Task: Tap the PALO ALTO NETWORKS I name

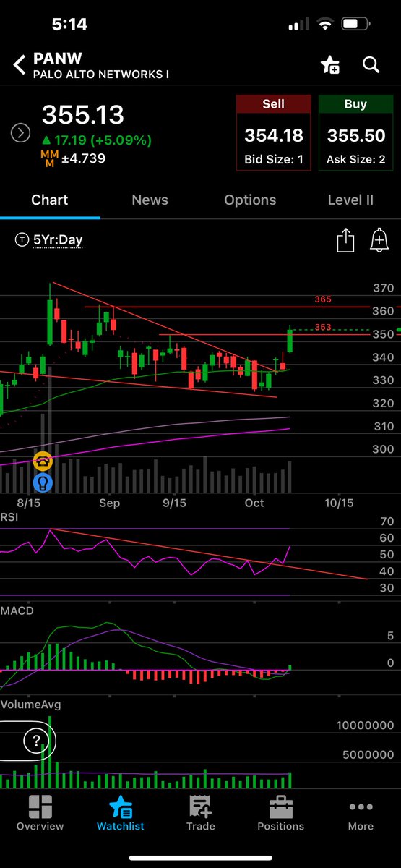Action: coord(101,75)
